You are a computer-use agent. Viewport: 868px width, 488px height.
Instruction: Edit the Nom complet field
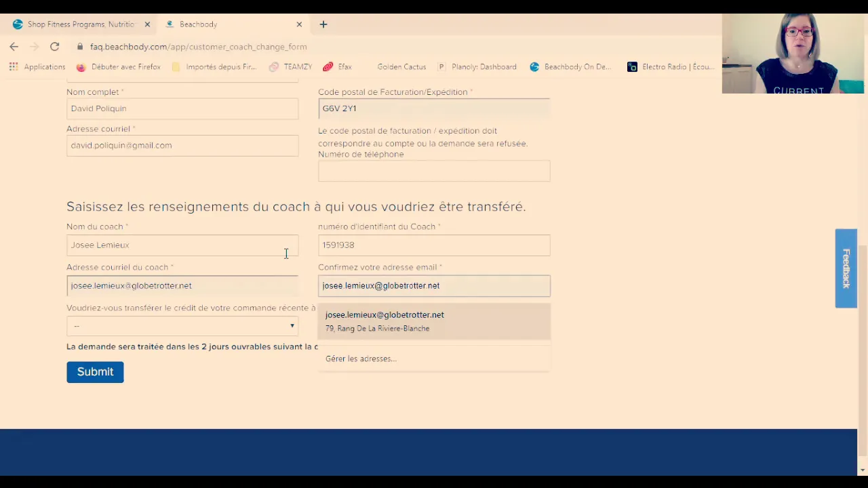click(182, 108)
